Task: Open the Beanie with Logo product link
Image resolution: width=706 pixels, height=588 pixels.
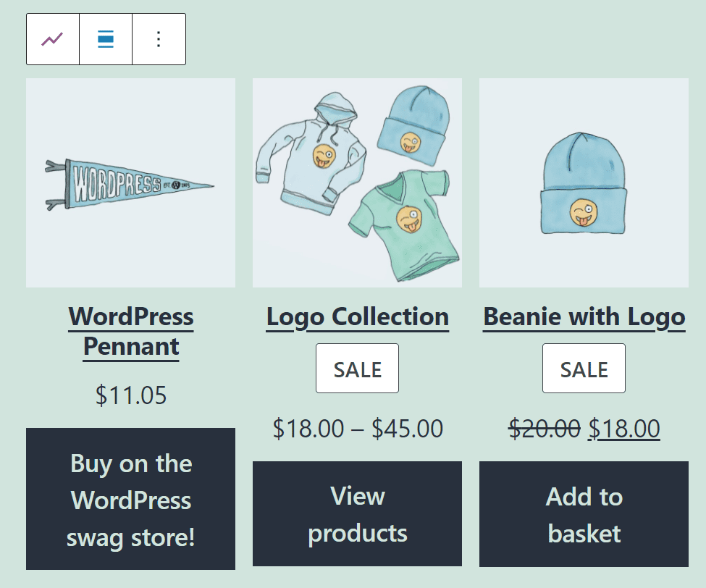Action: click(584, 316)
